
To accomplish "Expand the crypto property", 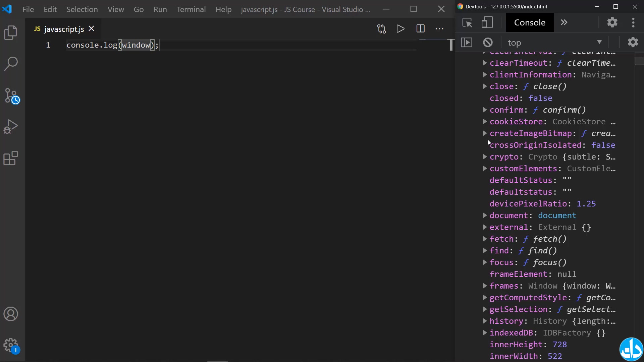I will click(x=485, y=157).
